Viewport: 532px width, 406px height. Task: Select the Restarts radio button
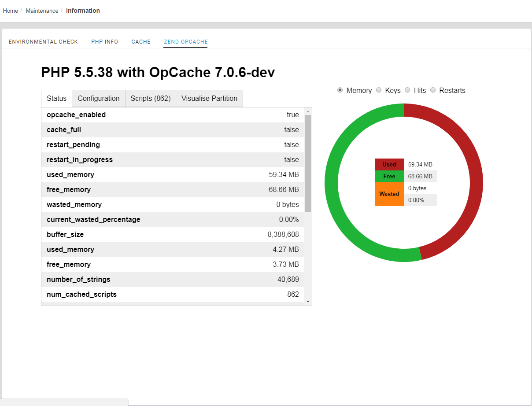pyautogui.click(x=433, y=90)
